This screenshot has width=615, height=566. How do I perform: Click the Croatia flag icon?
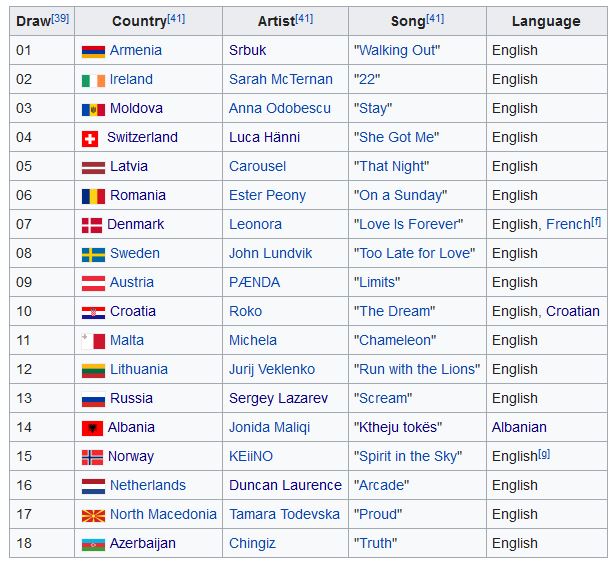[93, 312]
